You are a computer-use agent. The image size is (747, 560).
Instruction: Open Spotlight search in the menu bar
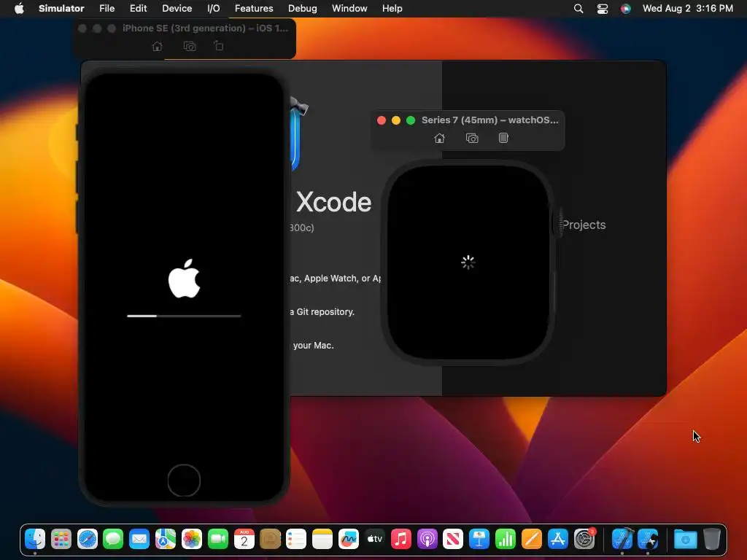coord(578,9)
